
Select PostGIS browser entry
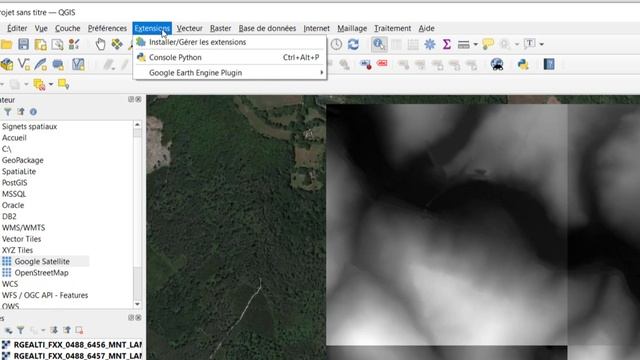click(15, 182)
